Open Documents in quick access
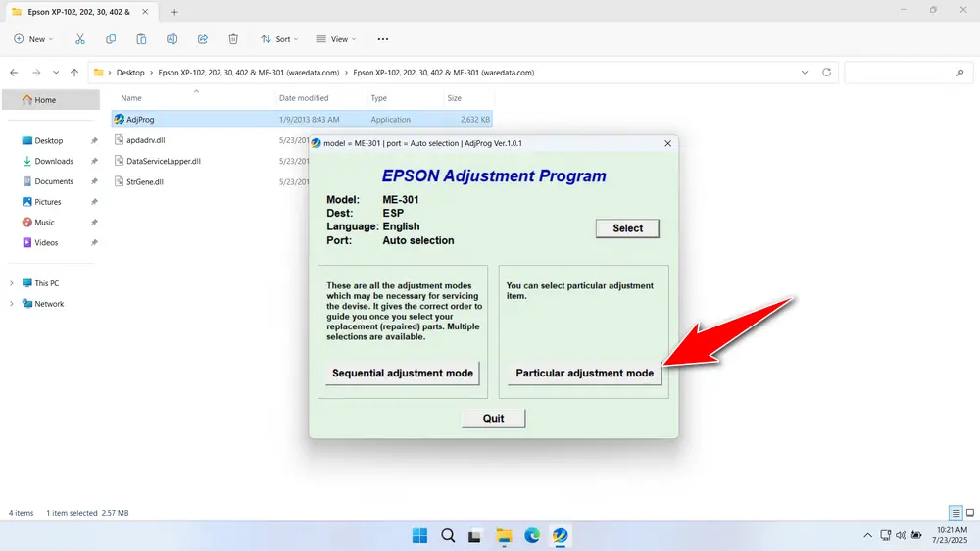Screen dimensions: 980x551 click(53, 181)
